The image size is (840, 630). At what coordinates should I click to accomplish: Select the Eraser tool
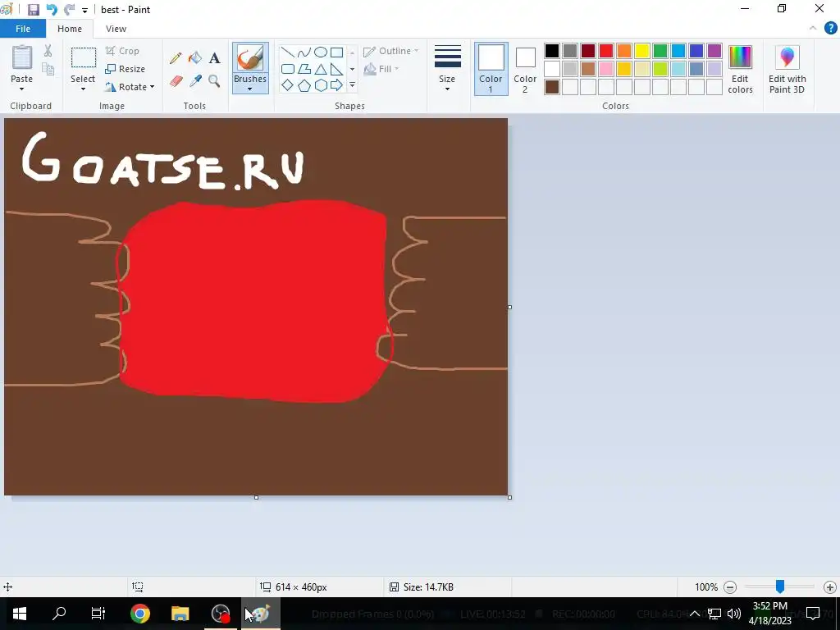176,81
